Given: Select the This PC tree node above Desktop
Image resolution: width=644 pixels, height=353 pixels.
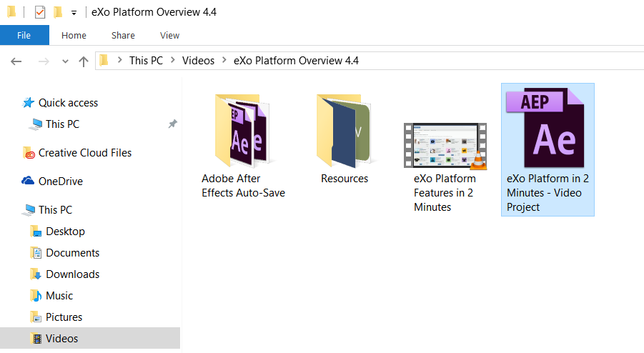Looking at the screenshot, I should (x=56, y=210).
